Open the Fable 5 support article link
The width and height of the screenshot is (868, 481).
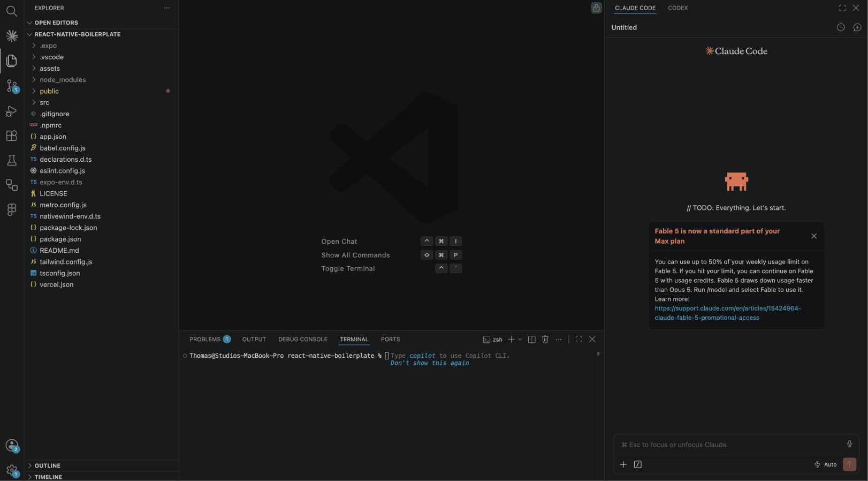click(728, 313)
